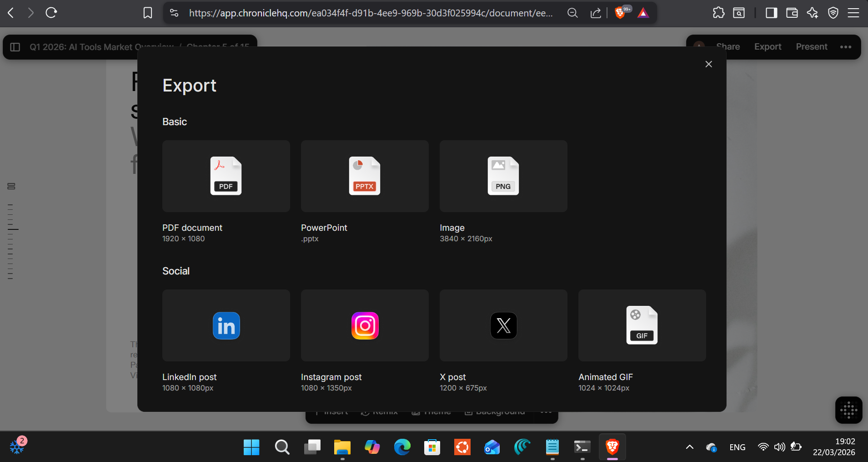Viewport: 868px width, 462px height.
Task: Toggle the document sidebar panel icon
Action: [15, 47]
